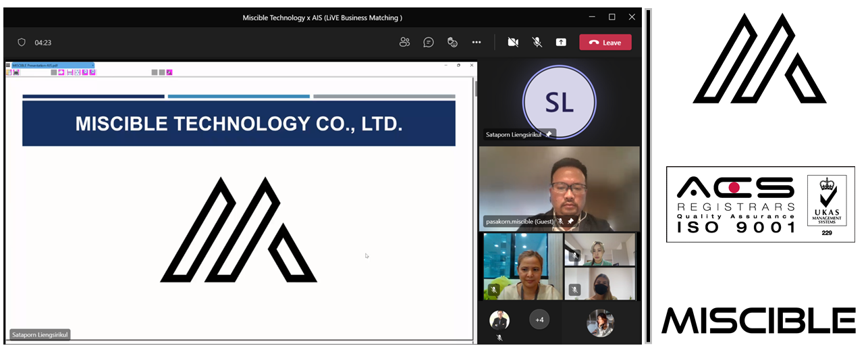Click the Sataporn Liengsirikul presenter label on shared screen
The width and height of the screenshot is (868, 352).
pyautogui.click(x=40, y=334)
